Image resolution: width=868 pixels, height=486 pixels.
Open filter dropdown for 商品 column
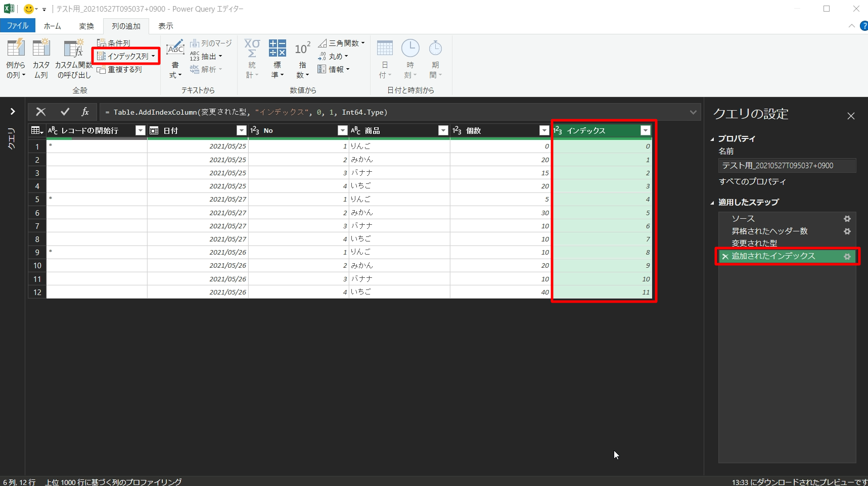(x=443, y=131)
